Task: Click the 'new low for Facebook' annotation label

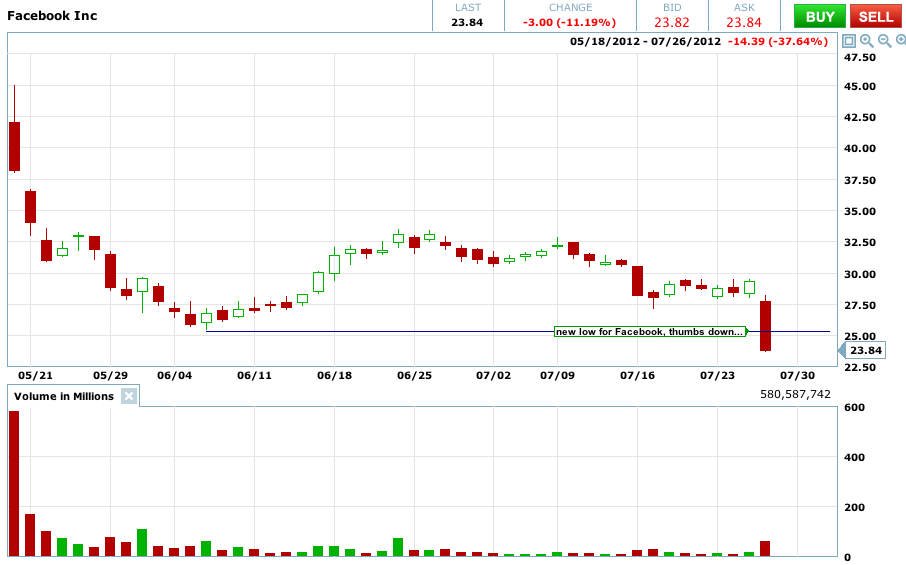Action: [649, 332]
